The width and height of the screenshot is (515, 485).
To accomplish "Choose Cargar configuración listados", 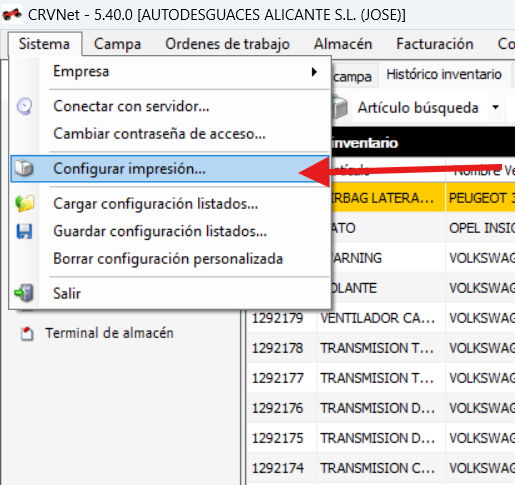I will click(170, 204).
